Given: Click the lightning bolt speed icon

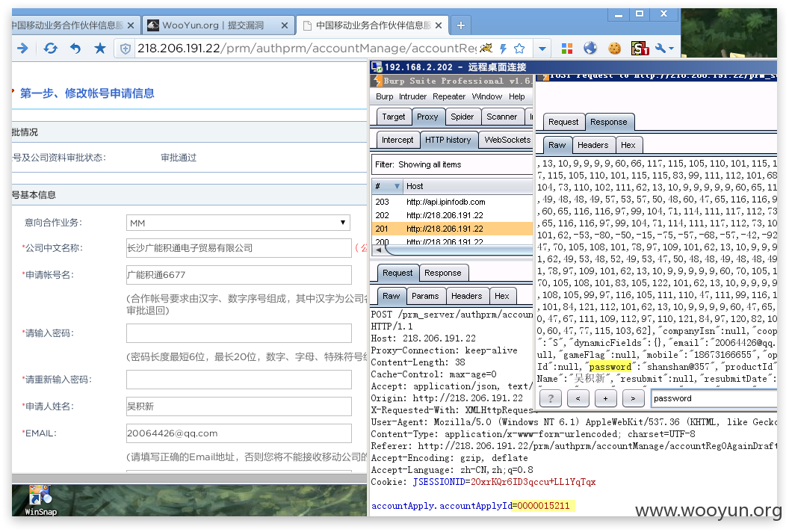Looking at the screenshot, I should (503, 49).
